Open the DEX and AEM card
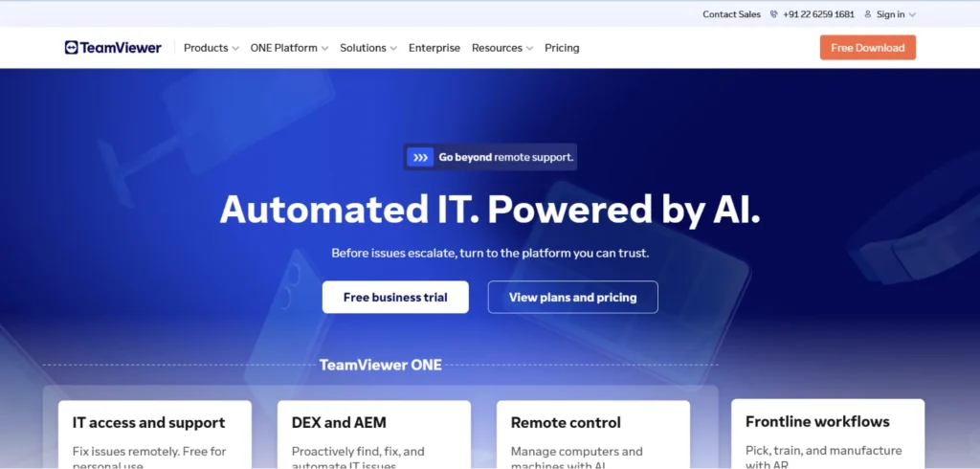This screenshot has height=469, width=980. point(374,435)
